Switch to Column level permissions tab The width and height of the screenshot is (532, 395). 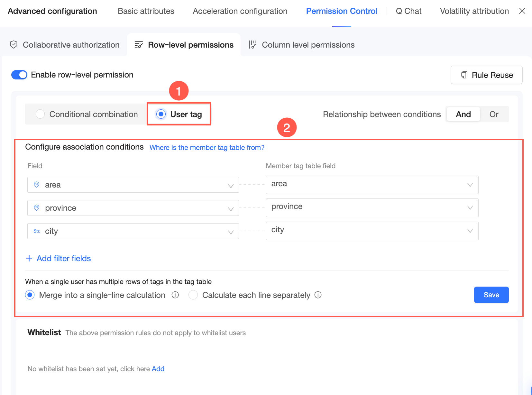[301, 45]
